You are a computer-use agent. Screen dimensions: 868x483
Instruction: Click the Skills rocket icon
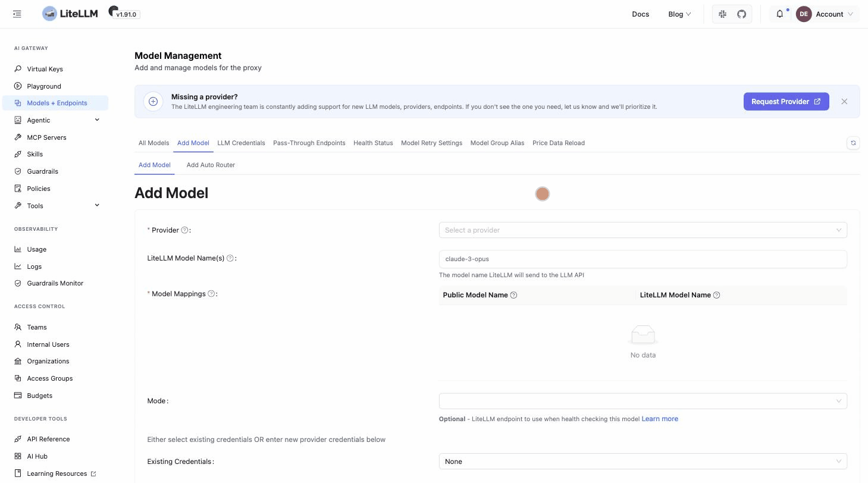point(18,154)
